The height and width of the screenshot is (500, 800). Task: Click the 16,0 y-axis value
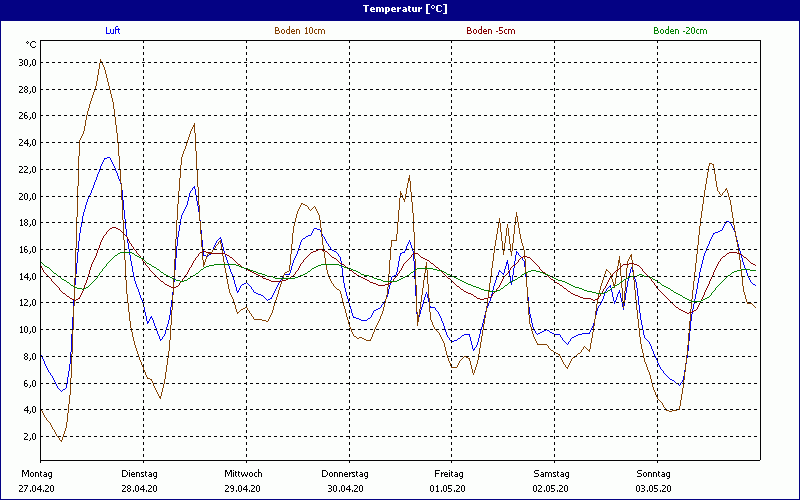tap(27, 249)
